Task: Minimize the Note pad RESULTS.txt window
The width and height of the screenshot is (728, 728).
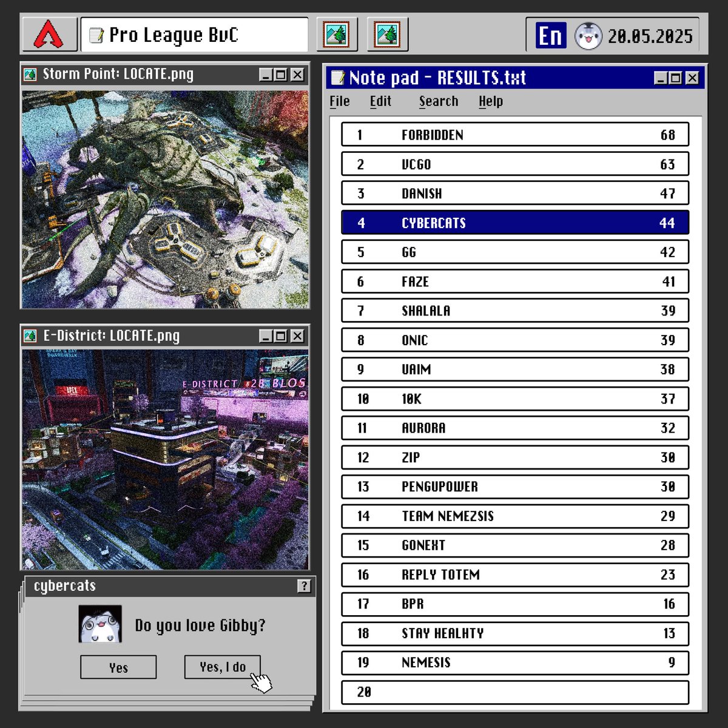Action: tap(661, 78)
